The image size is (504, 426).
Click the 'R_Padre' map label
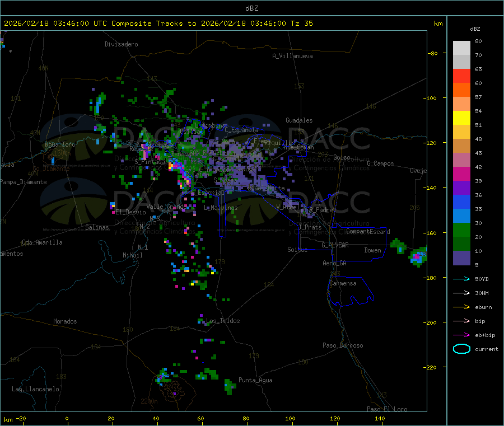[321, 210]
